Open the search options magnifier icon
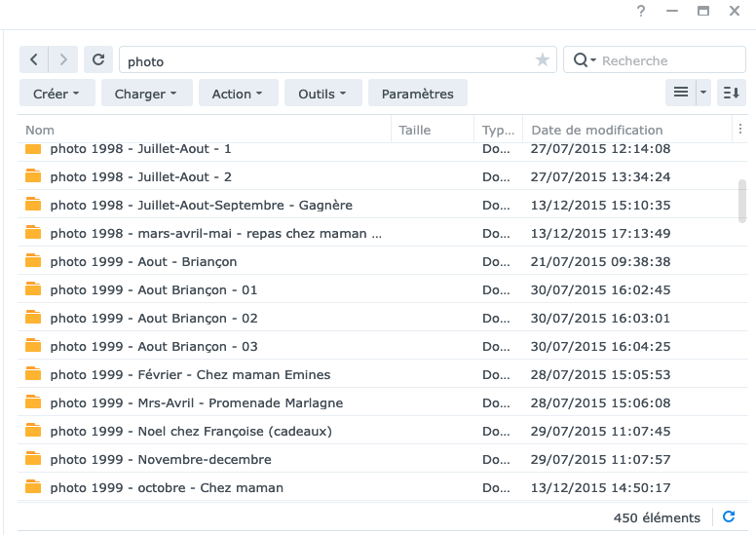The image size is (756, 535). [585, 60]
